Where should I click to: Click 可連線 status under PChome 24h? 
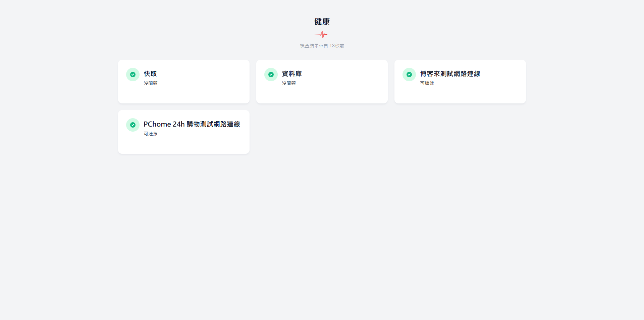coord(151,134)
